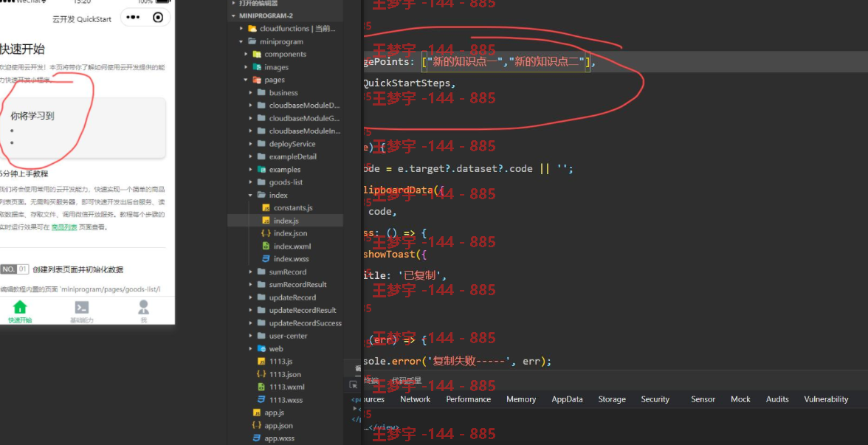Open the AppData devtools tab

[x=567, y=399]
